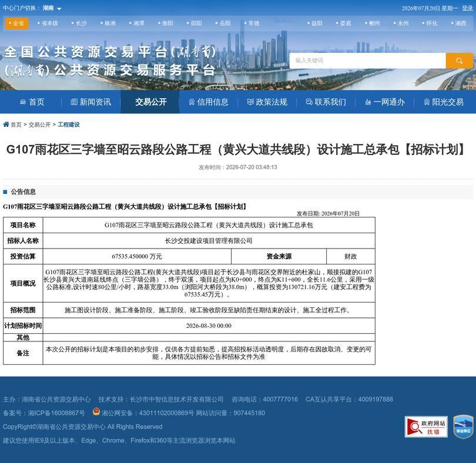Screen dimensions: 476x463
Task: Click the 67535.450000 万元 investment value
Action: tap(137, 257)
